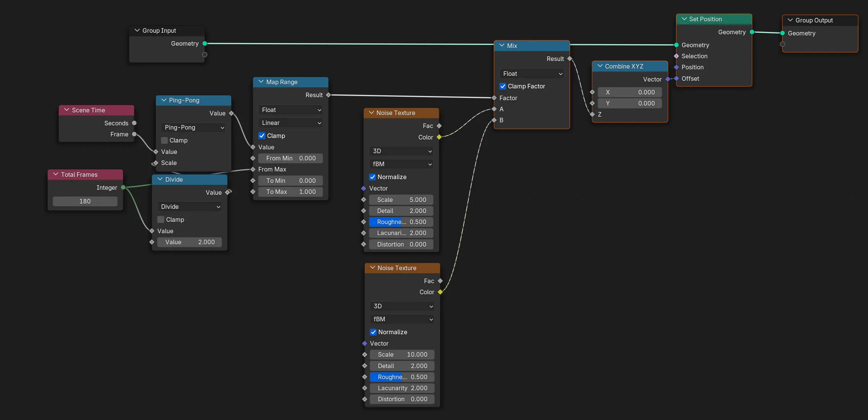The width and height of the screenshot is (868, 420).
Task: Open the fBM type dropdown in lower Noise Texture
Action: tap(402, 319)
